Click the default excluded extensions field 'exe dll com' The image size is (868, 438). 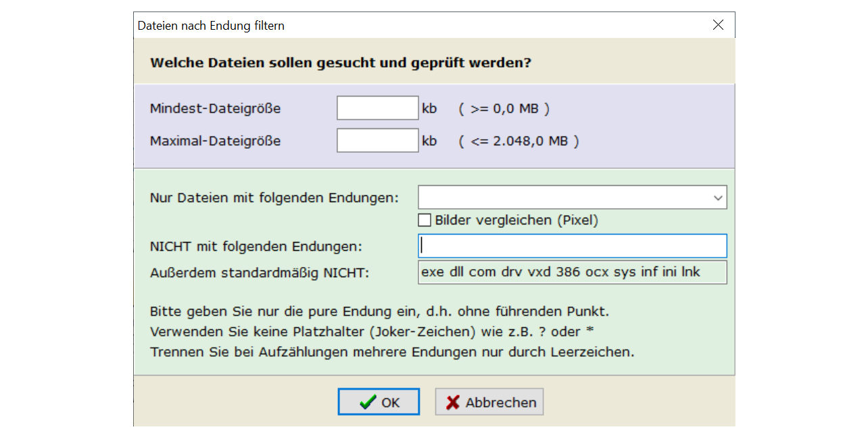click(572, 272)
